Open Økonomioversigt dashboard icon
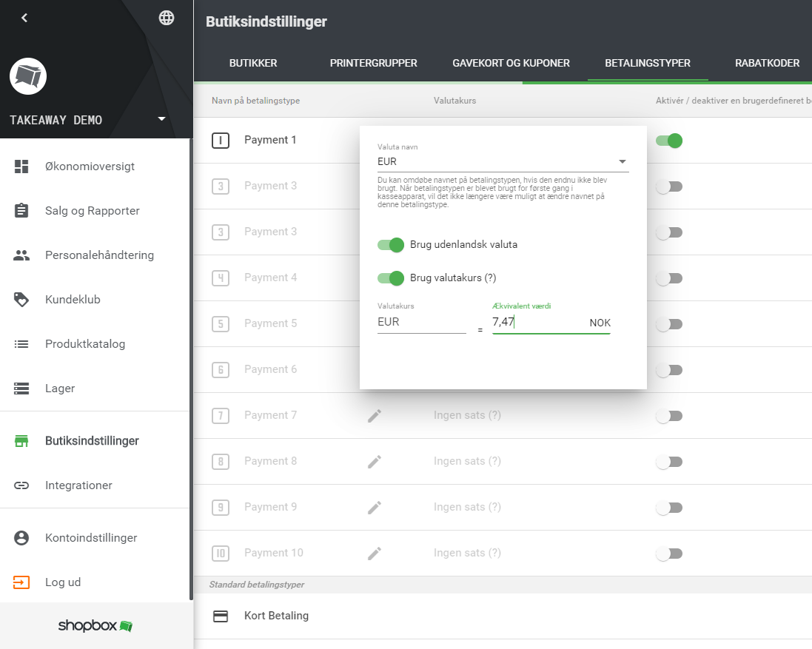The image size is (812, 649). coord(21,167)
